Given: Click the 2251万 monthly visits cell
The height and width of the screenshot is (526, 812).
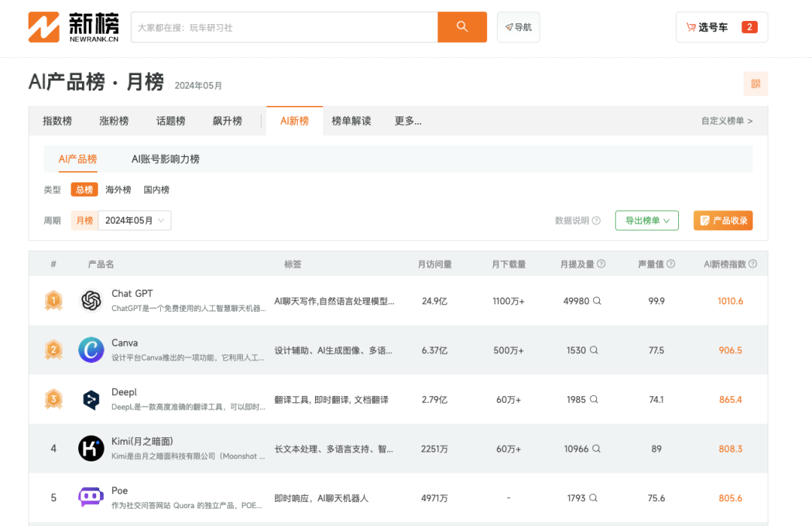Looking at the screenshot, I should point(435,449).
